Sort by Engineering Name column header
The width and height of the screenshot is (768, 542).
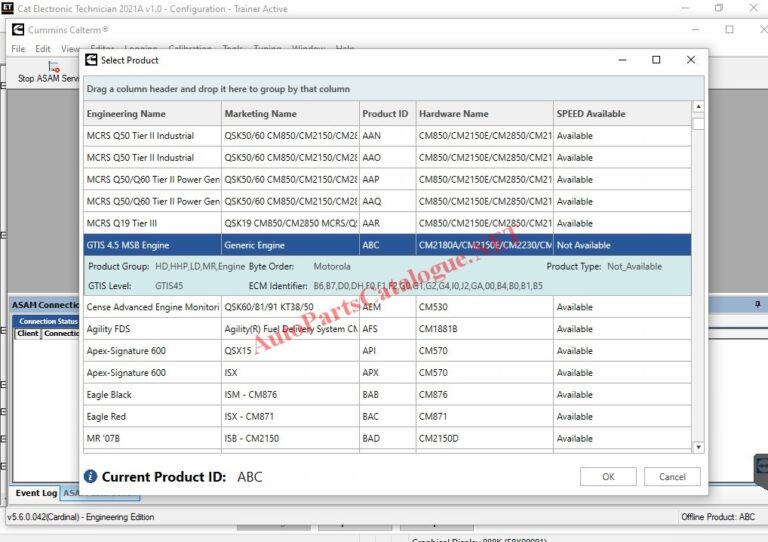152,114
